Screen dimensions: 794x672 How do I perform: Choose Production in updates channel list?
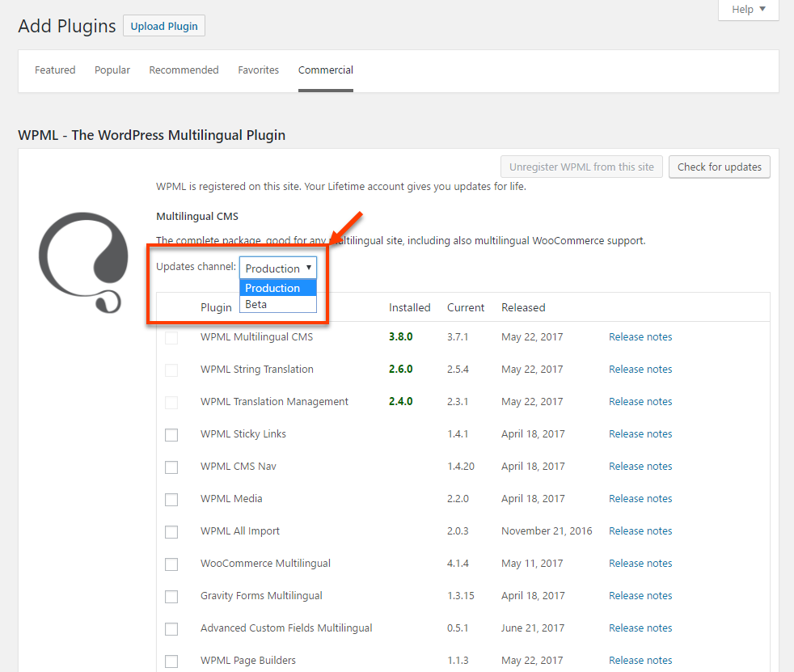click(x=278, y=288)
